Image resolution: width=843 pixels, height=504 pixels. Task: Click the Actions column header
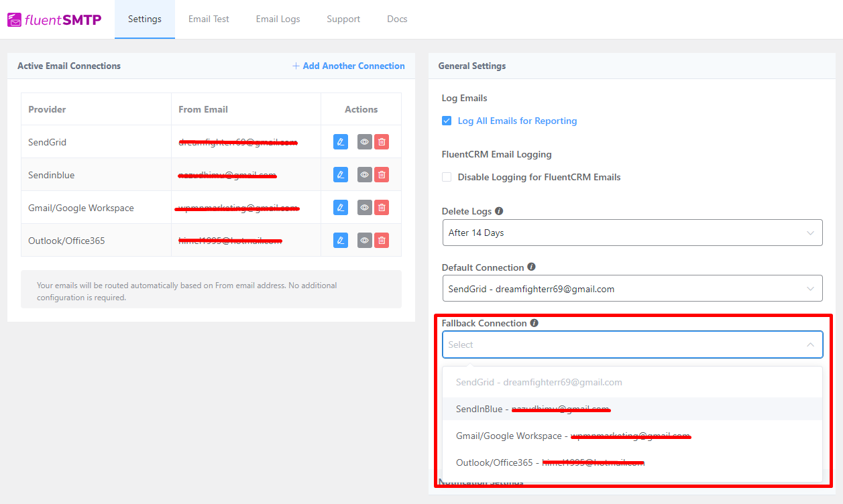coord(361,109)
